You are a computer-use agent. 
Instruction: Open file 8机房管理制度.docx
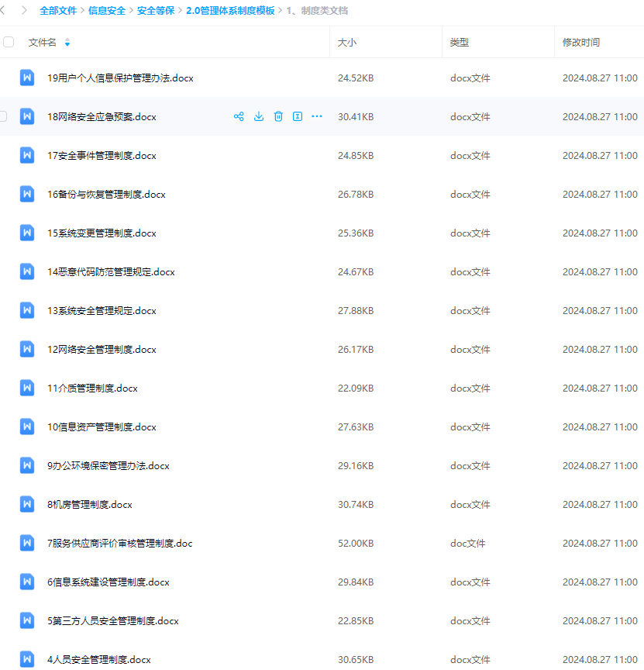point(90,504)
